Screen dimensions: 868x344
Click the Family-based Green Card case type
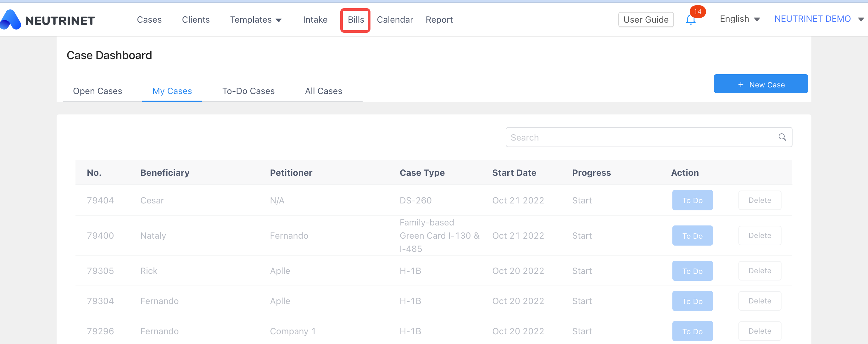pos(439,236)
